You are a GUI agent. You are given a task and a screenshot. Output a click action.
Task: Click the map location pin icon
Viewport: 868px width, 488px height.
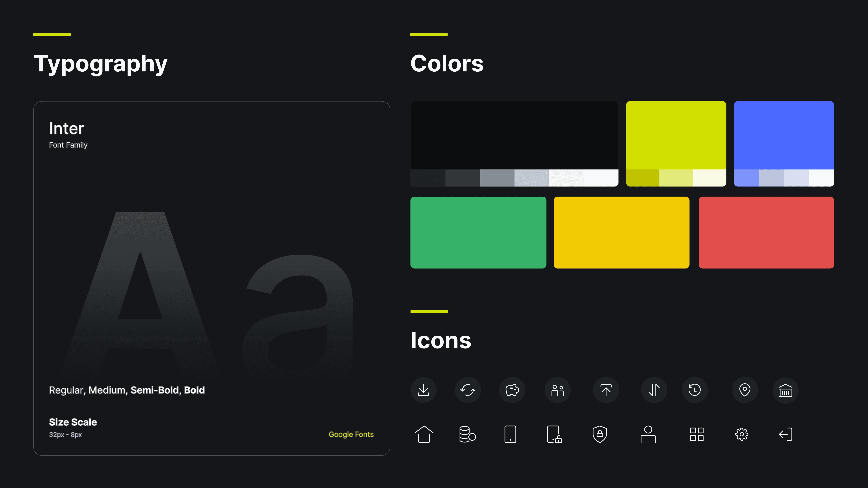click(x=745, y=390)
